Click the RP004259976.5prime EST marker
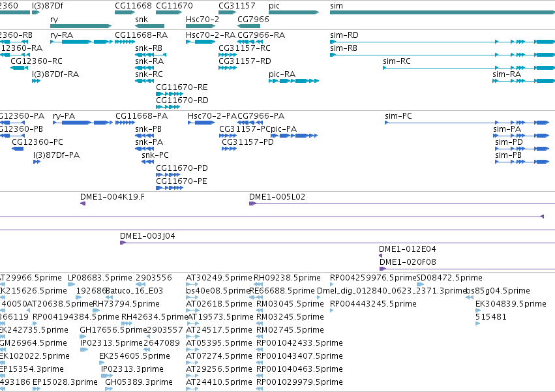555x392 pixels. point(332,284)
